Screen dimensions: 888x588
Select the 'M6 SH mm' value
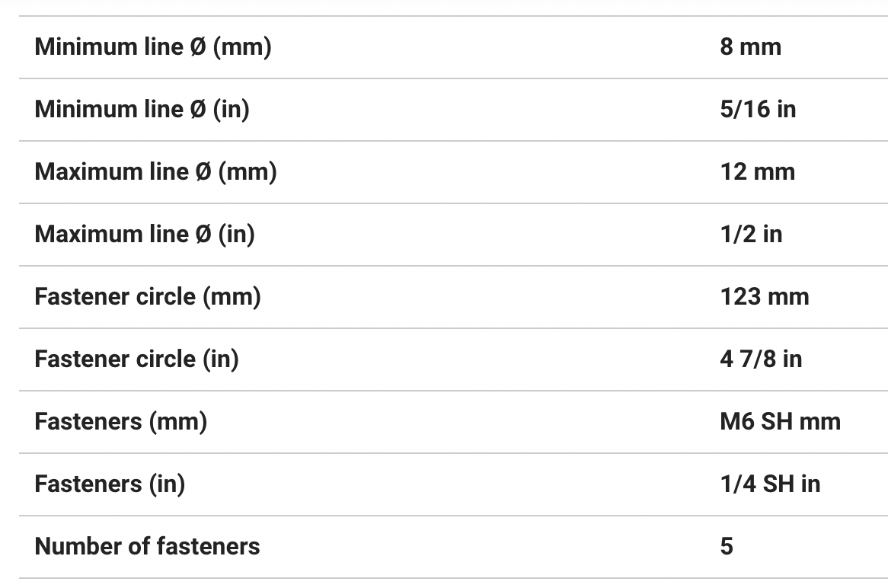(780, 422)
